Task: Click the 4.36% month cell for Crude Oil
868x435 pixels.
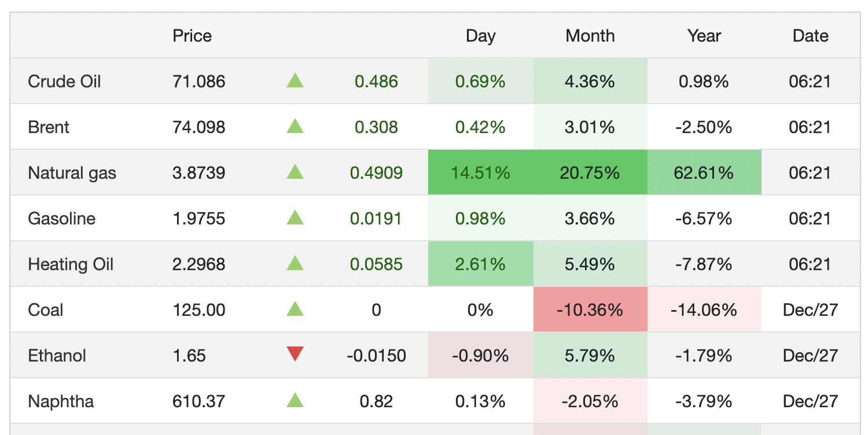Action: pos(590,81)
